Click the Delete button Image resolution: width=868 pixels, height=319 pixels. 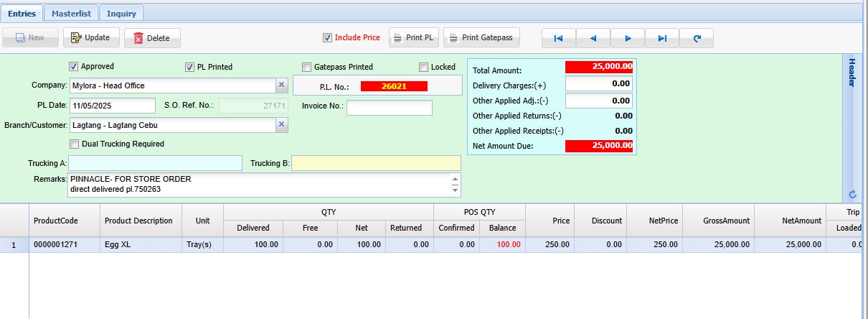pyautogui.click(x=151, y=38)
